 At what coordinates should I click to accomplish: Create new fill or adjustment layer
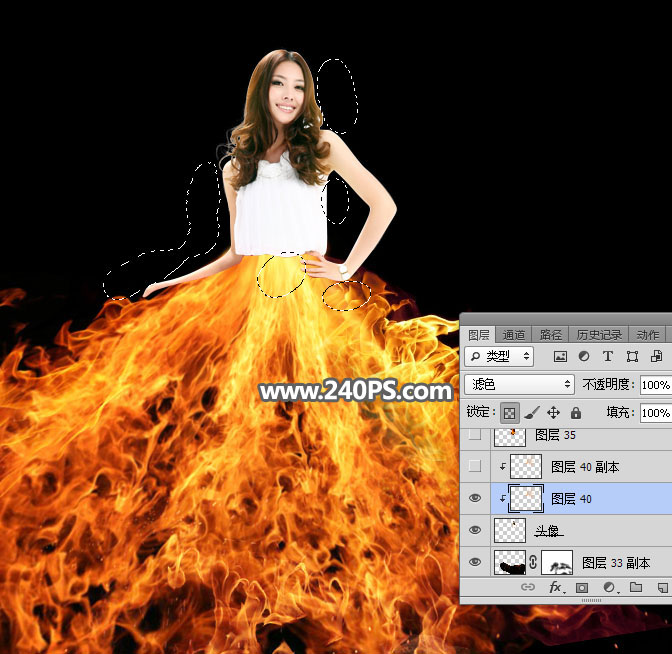pos(609,588)
